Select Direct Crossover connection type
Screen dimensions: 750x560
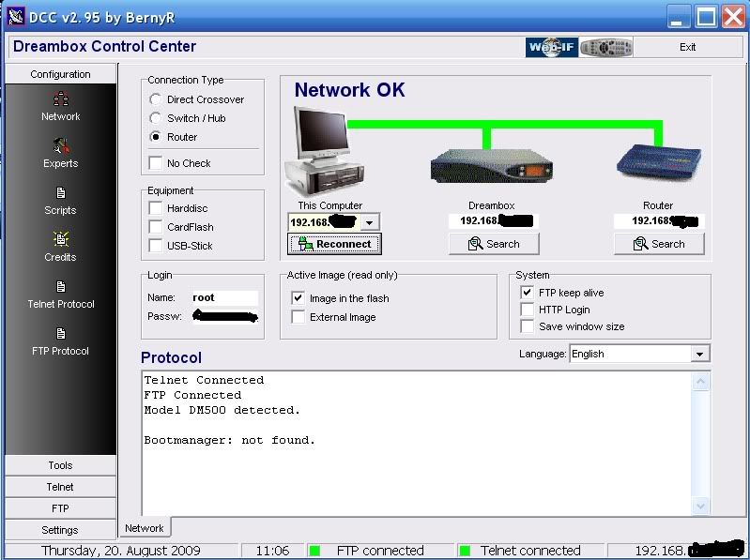coord(156,99)
